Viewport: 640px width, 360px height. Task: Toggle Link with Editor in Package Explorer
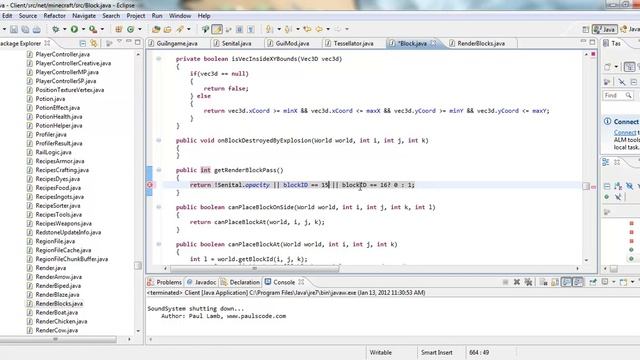click(x=93, y=43)
